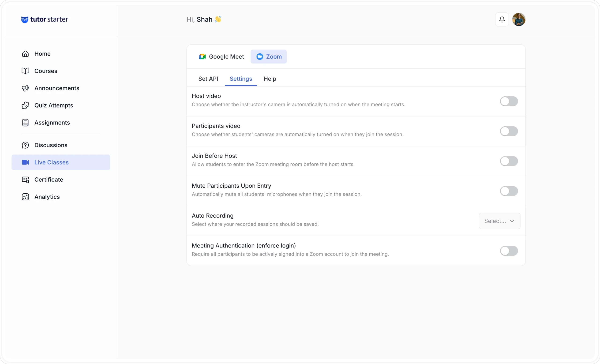Viewport: 600px width, 364px height.
Task: Toggle Meeting Authentication enforce login
Action: tap(509, 251)
